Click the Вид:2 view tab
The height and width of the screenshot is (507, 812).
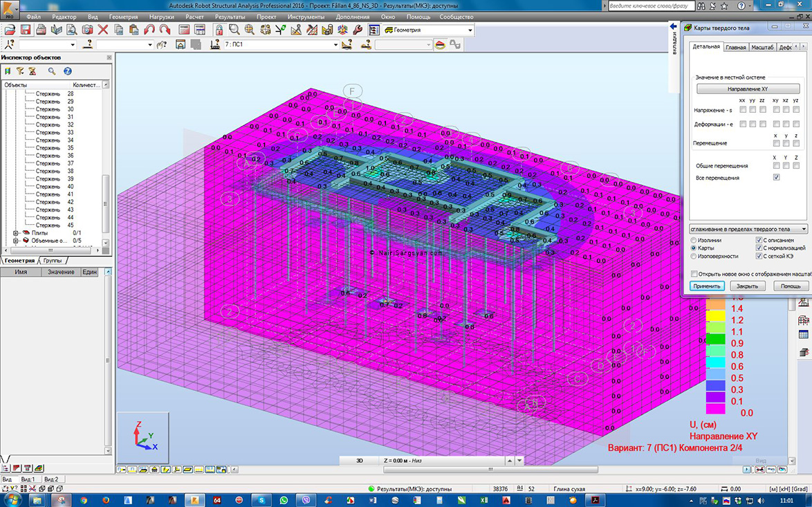51,479
